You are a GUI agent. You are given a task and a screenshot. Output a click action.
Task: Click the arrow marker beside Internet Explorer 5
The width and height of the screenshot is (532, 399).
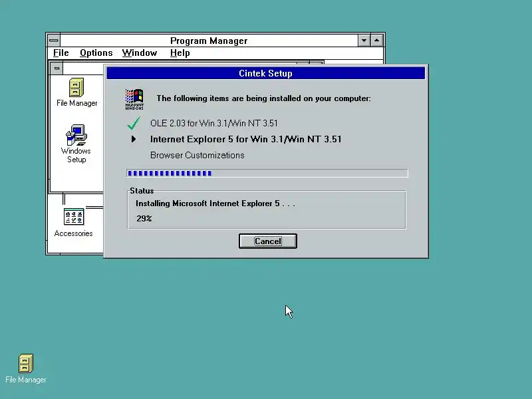[134, 139]
